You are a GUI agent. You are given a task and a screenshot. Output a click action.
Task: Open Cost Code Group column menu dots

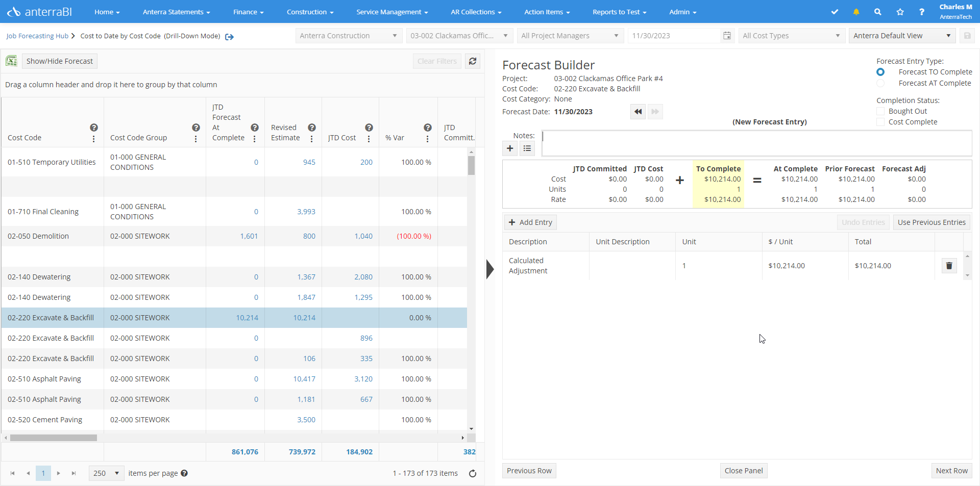click(195, 139)
